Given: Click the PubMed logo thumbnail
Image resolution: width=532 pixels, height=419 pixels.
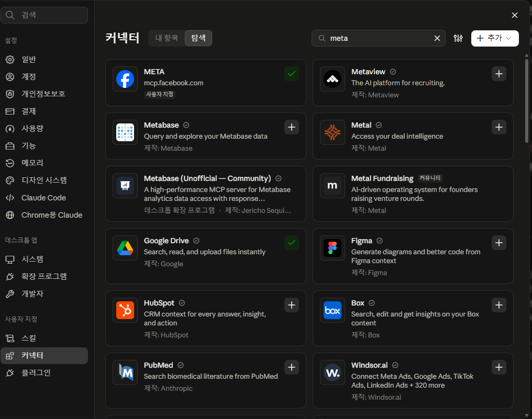Looking at the screenshot, I should pos(125,372).
